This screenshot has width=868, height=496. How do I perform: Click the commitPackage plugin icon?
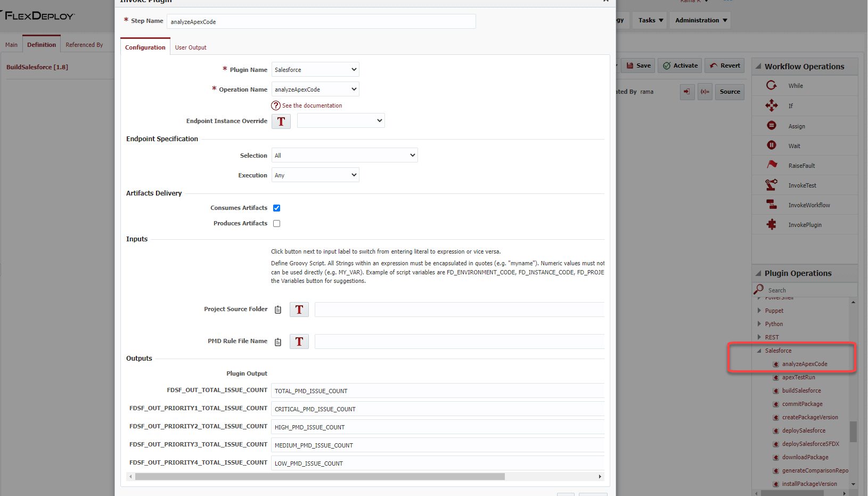pos(776,404)
